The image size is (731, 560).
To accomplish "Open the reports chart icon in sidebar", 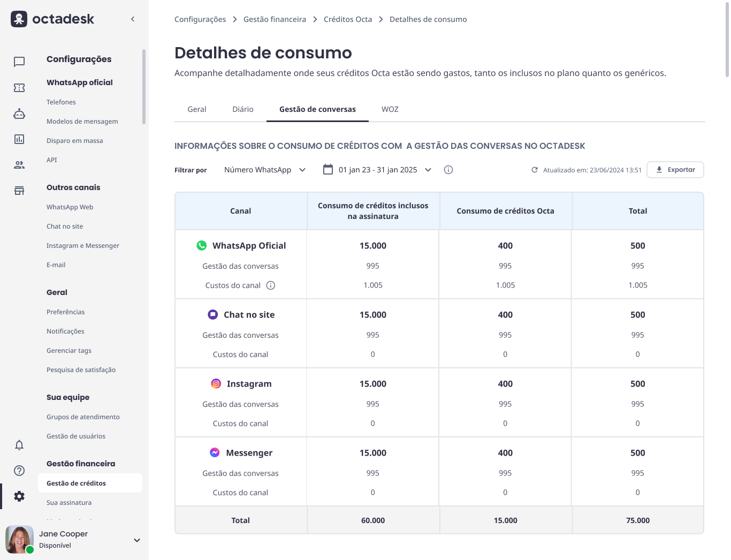I will pos(19,139).
